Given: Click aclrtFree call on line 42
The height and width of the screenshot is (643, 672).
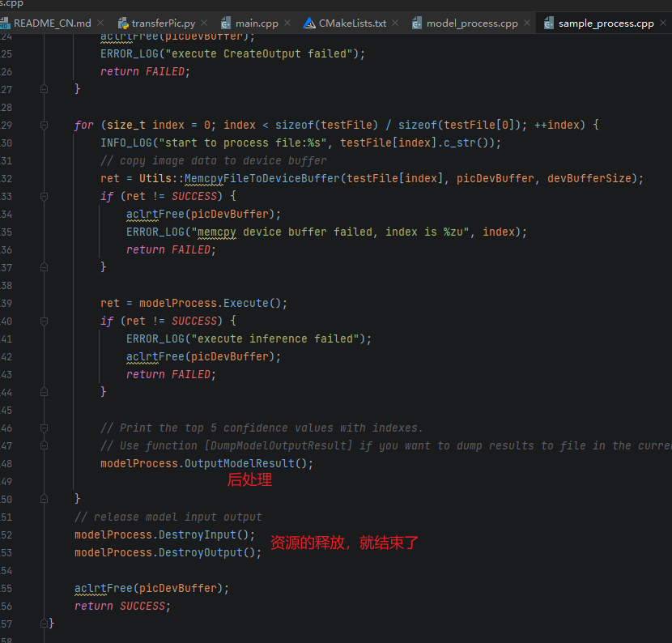Looking at the screenshot, I should 203,356.
